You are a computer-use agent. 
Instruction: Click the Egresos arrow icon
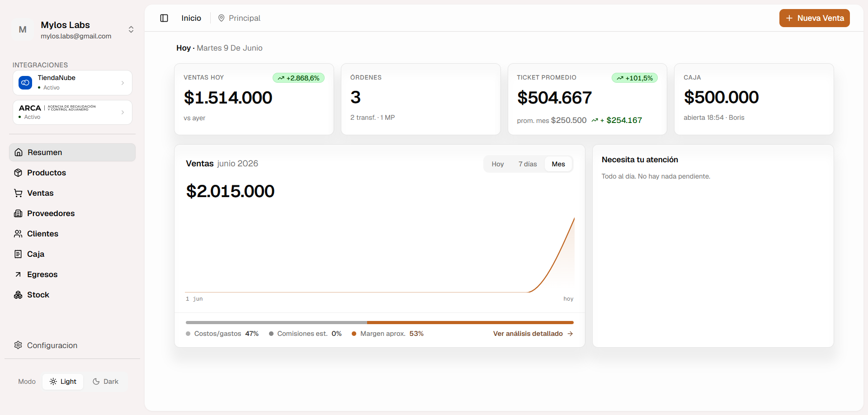click(18, 274)
